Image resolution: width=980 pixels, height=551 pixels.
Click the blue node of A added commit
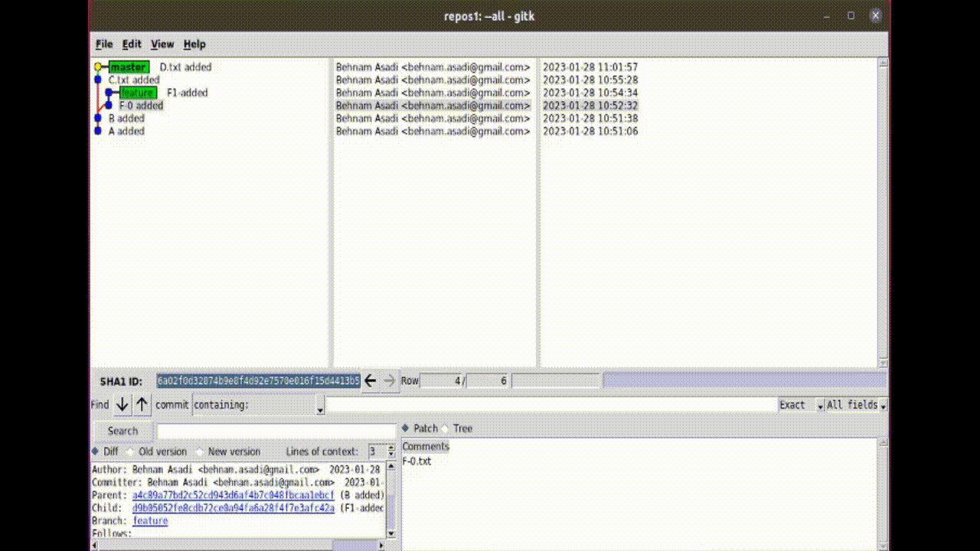click(x=98, y=131)
